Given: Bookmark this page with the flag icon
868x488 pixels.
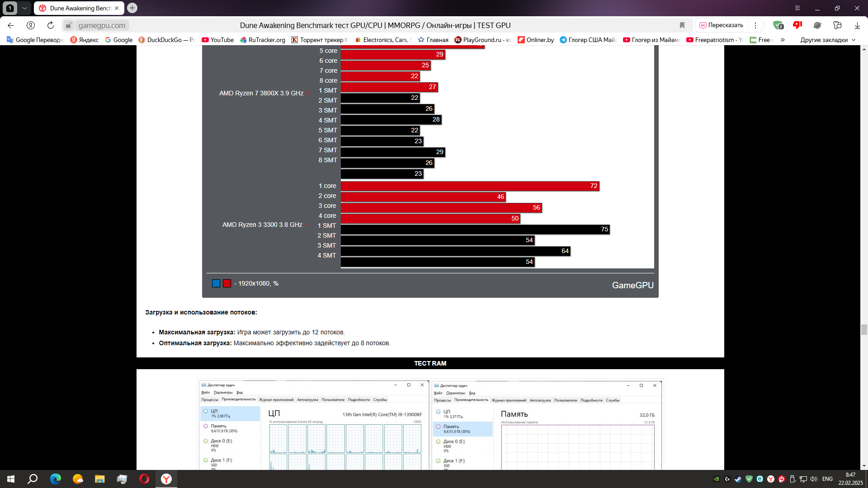Looking at the screenshot, I should [682, 25].
